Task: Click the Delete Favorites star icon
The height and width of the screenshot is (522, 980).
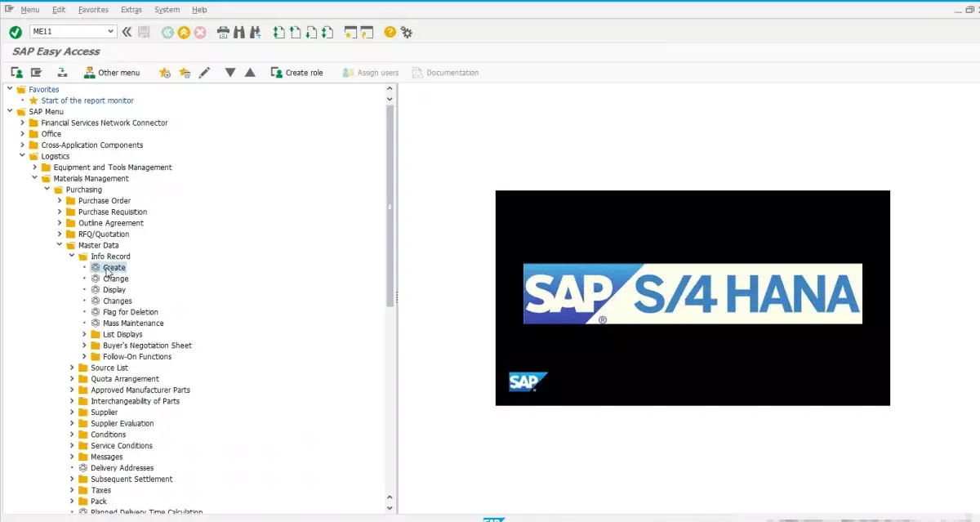Action: [185, 73]
